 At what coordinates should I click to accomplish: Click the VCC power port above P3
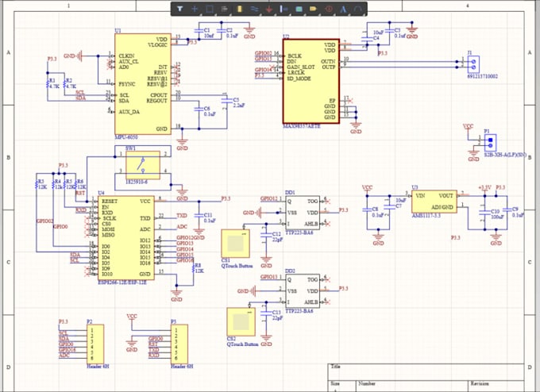[x=132, y=316]
